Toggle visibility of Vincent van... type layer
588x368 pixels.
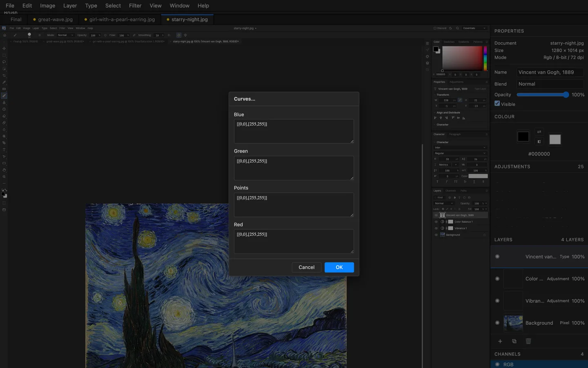click(x=497, y=257)
